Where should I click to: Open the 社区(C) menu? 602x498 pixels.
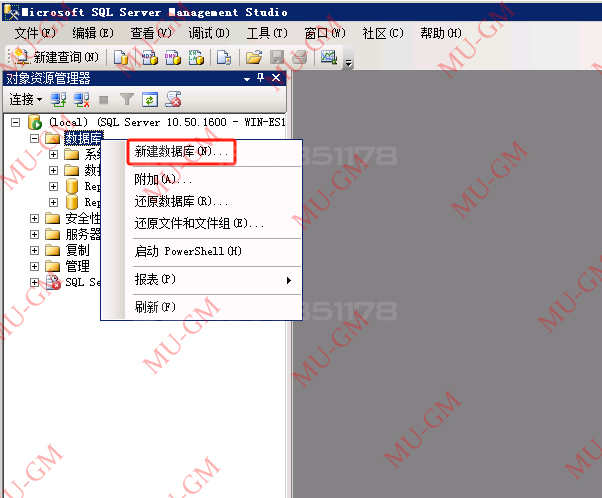(x=383, y=33)
